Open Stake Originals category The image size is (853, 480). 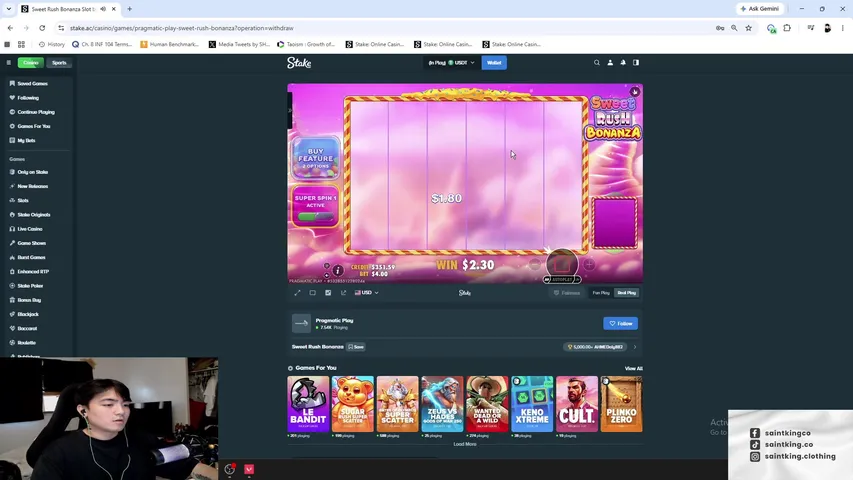[x=34, y=214]
